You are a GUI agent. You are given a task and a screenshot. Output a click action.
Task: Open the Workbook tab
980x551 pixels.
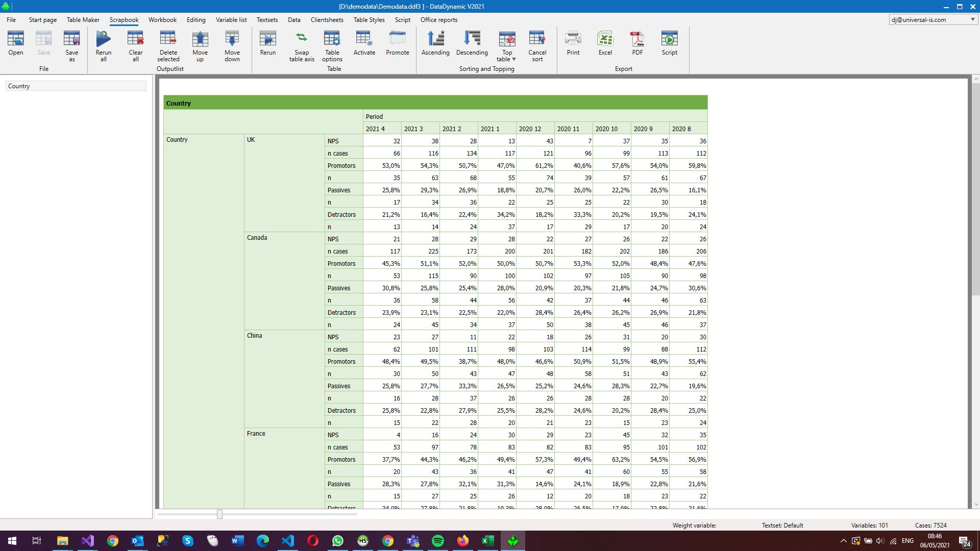coord(162,19)
